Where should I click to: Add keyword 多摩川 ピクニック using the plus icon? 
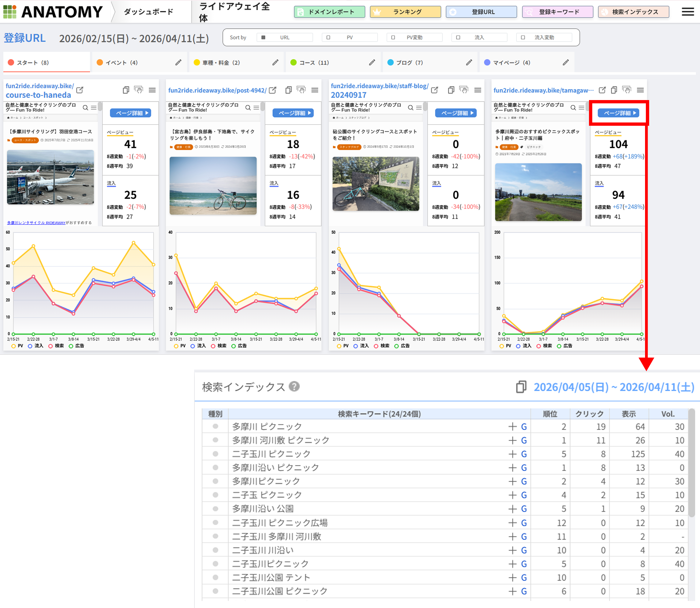point(512,426)
